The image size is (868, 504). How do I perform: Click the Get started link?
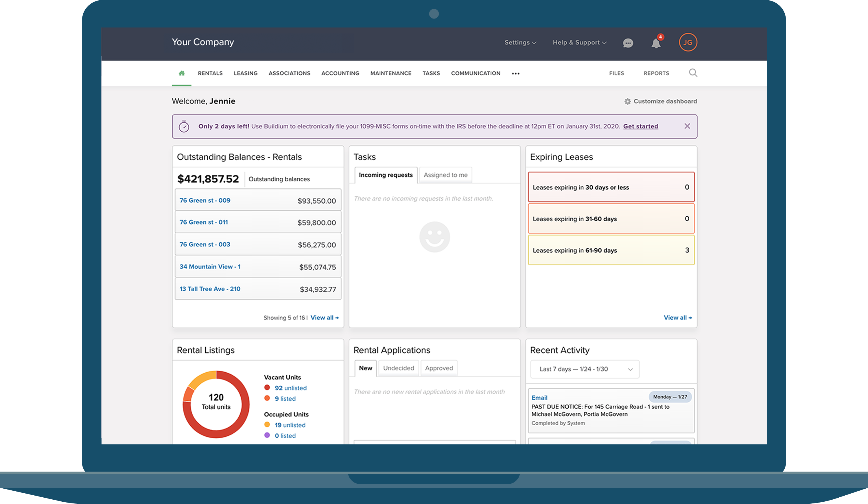click(x=640, y=126)
